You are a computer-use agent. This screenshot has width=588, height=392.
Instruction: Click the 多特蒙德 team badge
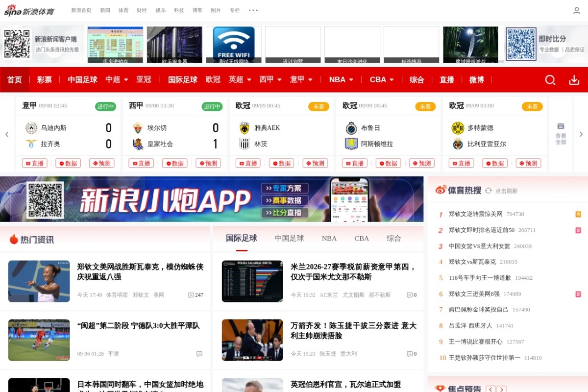click(x=458, y=128)
